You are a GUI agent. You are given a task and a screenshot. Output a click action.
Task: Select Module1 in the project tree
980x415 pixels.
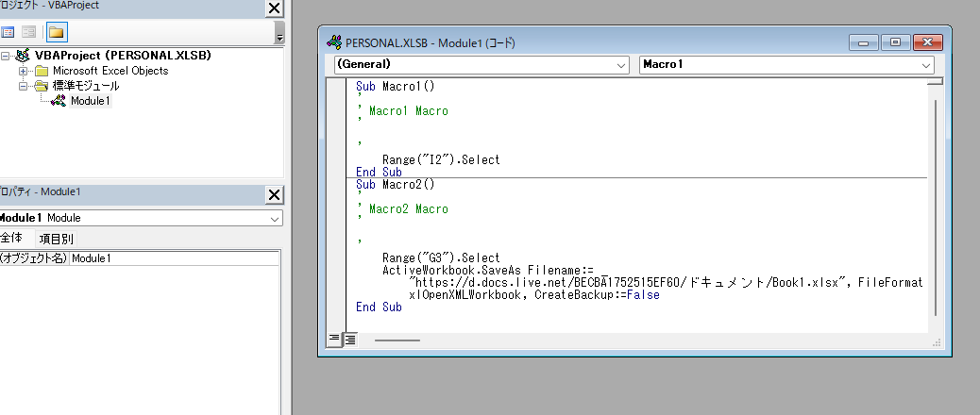(x=90, y=101)
